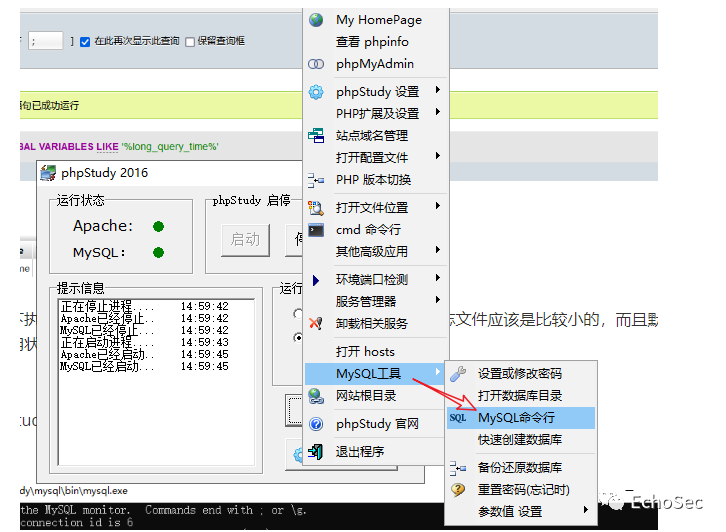Select 快速创建数据库 menu entry

pyautogui.click(x=521, y=440)
